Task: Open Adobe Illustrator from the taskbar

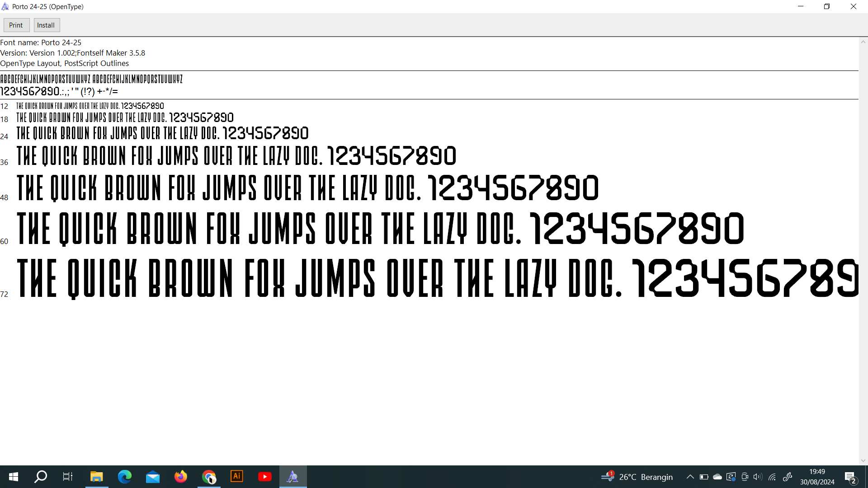Action: (237, 477)
